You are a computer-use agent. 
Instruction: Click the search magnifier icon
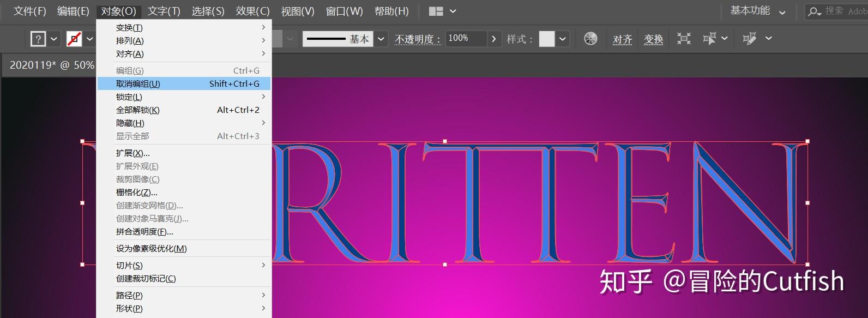pos(814,11)
